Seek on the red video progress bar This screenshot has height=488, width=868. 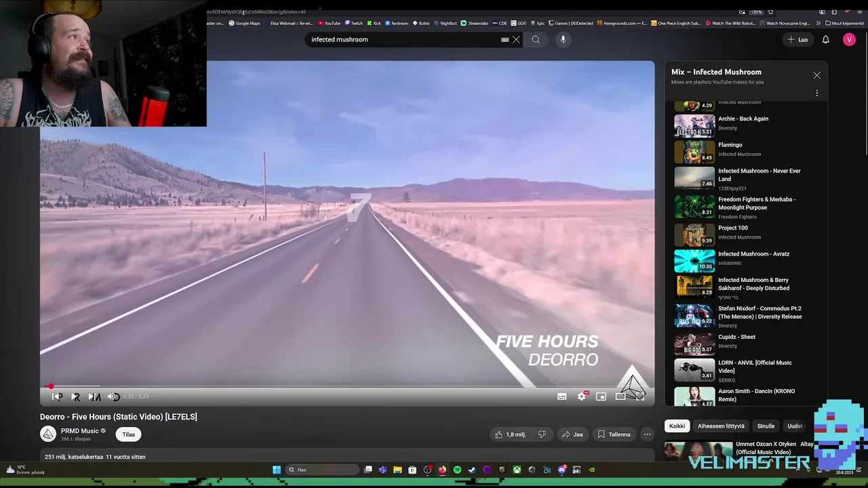point(347,386)
